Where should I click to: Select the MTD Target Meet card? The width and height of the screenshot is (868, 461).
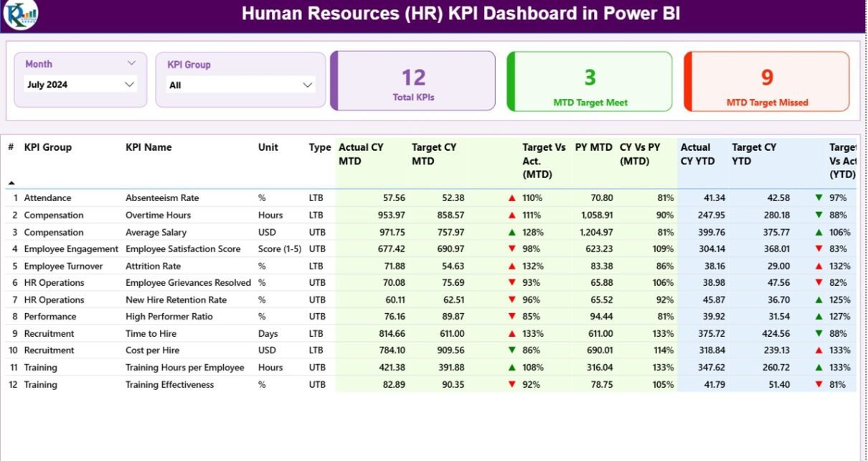pos(590,81)
